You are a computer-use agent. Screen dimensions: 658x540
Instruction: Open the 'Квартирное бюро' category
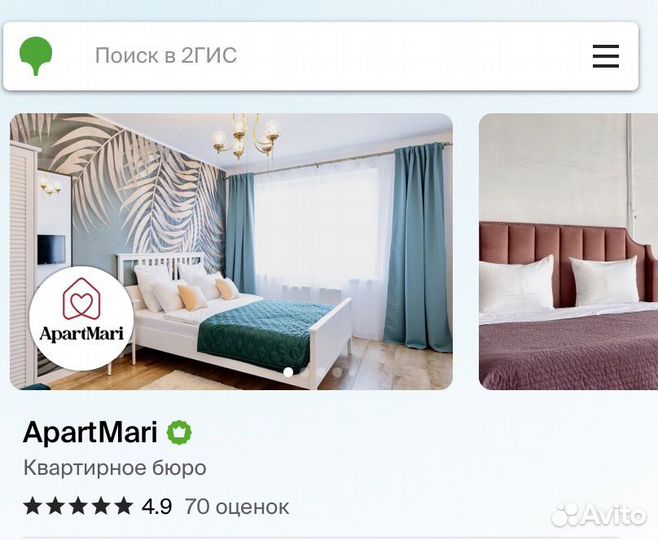[x=115, y=468]
